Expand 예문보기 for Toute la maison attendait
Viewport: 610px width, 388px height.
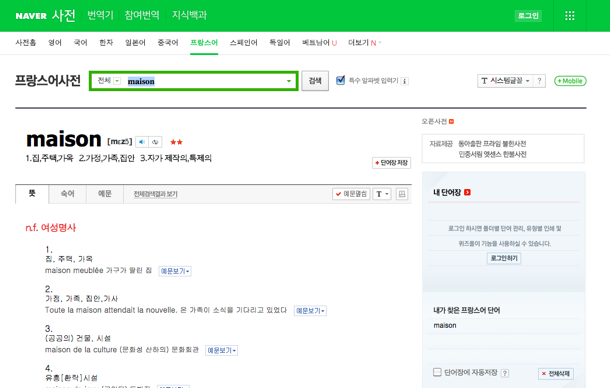point(310,311)
